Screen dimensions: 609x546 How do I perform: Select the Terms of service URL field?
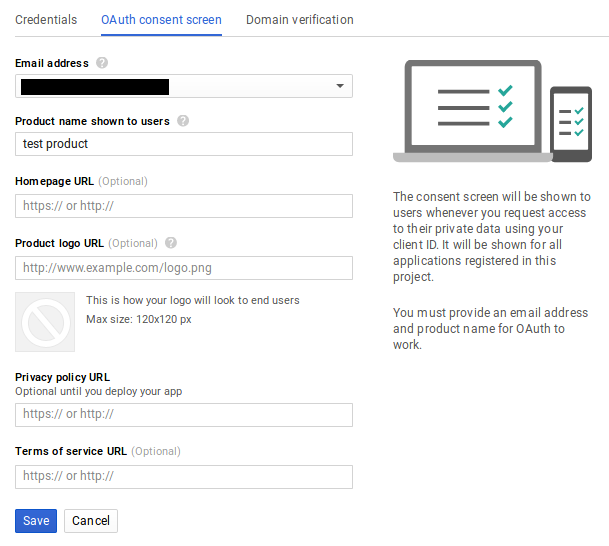pyautogui.click(x=184, y=476)
